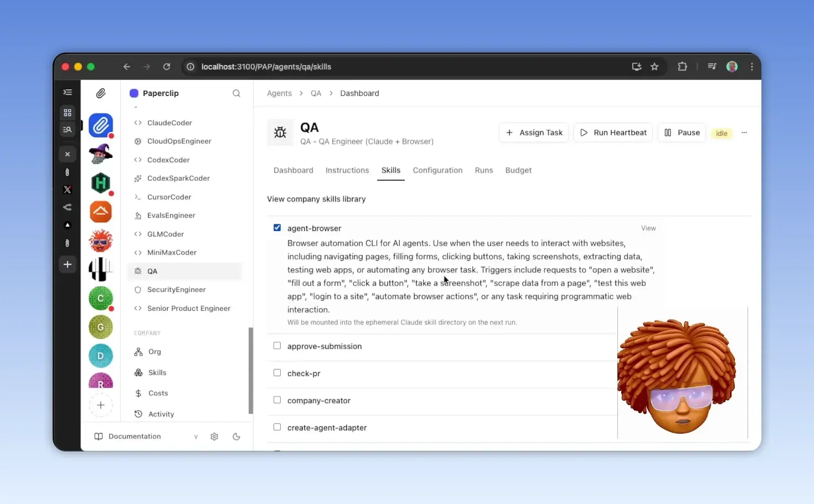Click the QA bug icon in the page header
This screenshot has width=814, height=504.
click(280, 132)
